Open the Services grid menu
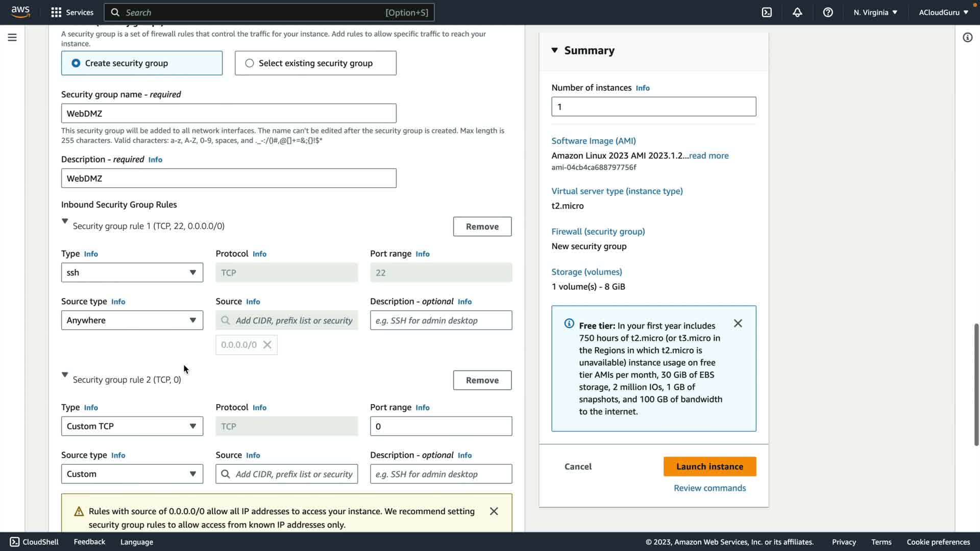The height and width of the screenshot is (551, 980). pos(72,12)
